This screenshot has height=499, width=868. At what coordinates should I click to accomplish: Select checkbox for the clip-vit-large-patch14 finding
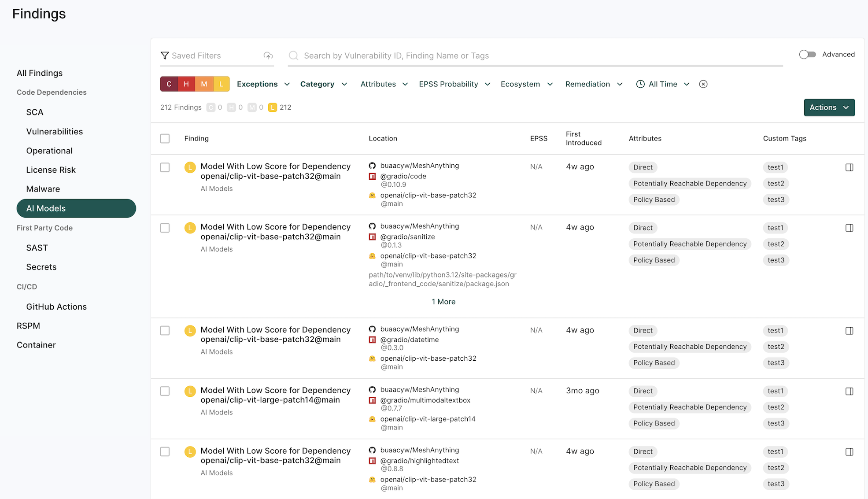point(165,391)
